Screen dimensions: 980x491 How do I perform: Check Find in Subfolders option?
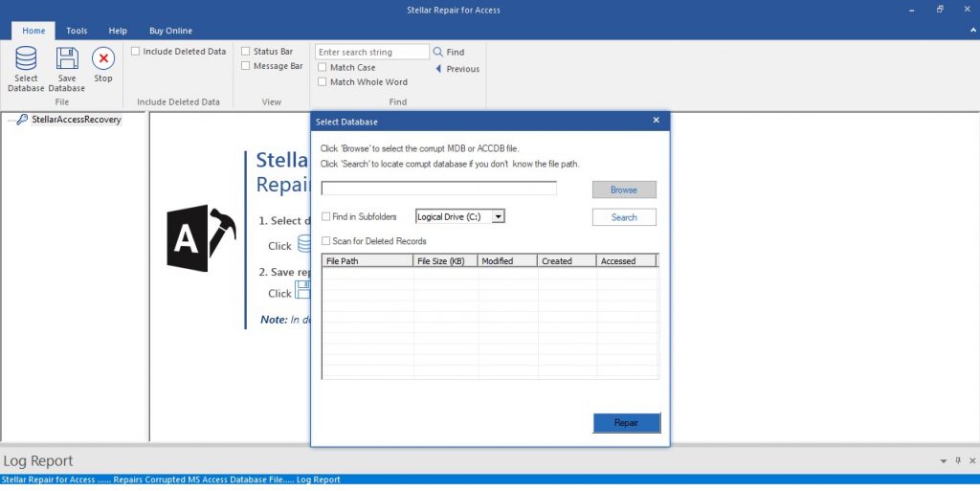325,216
